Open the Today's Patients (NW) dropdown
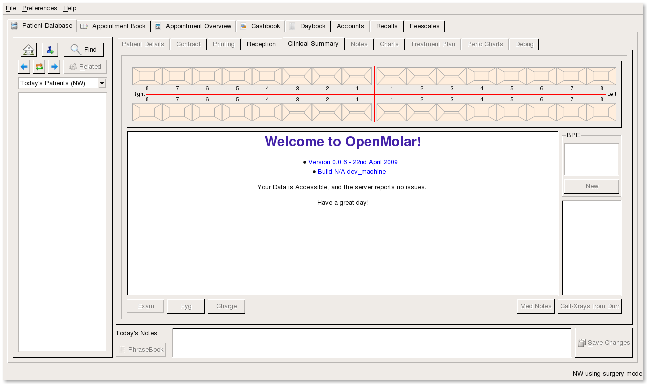Viewport: 647px width, 384px height. click(62, 83)
